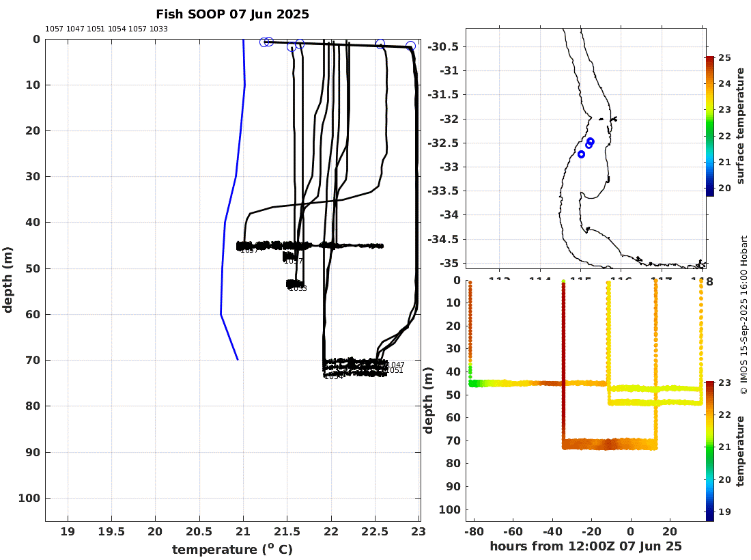751x560 pixels.
Task: Click the profile plot's 'depth (m)' axis label
Action: 8,280
